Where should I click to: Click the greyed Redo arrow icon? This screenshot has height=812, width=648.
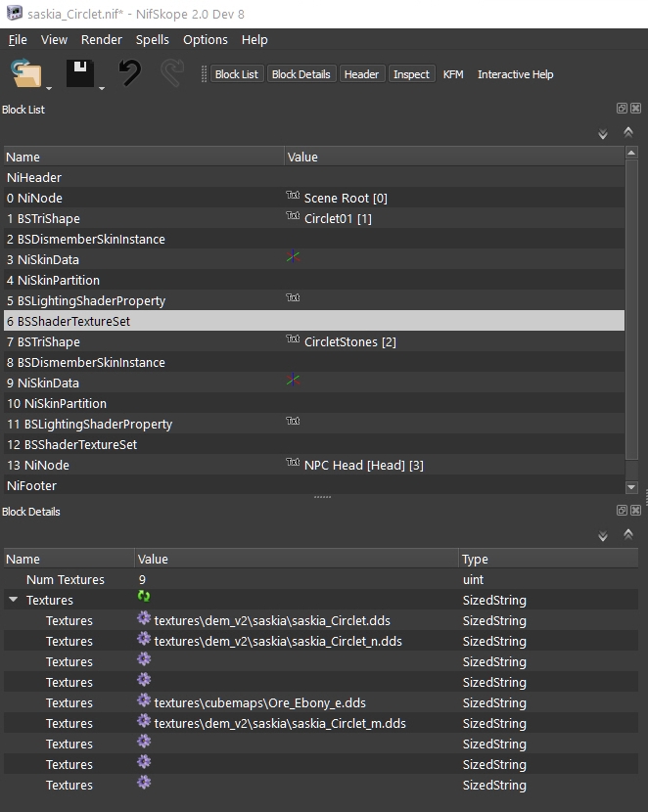172,73
